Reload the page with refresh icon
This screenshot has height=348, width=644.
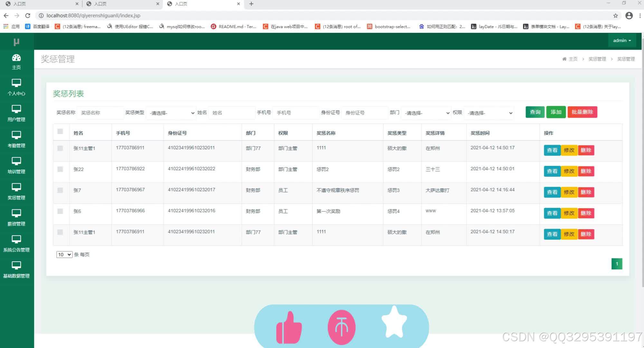coord(28,15)
